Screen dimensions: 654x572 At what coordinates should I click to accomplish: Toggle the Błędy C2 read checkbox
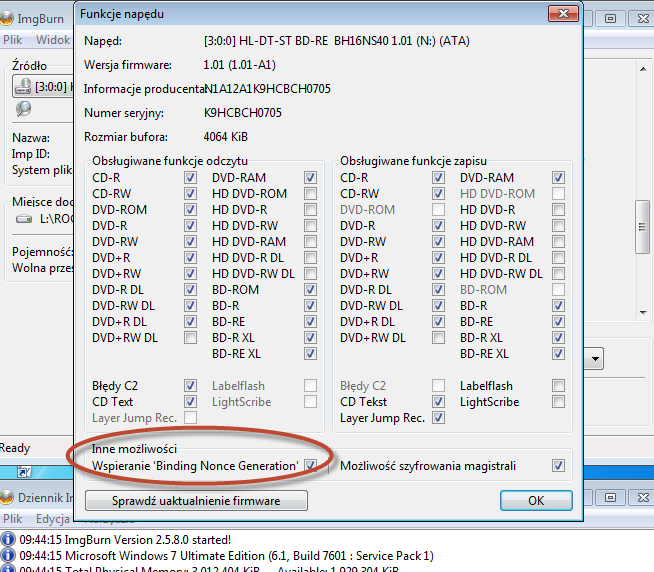(190, 386)
